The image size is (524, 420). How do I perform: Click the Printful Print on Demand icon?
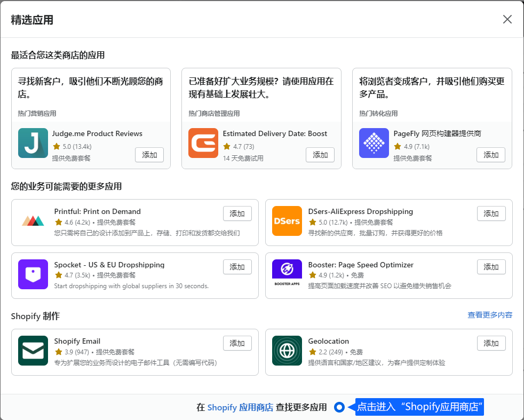pyautogui.click(x=33, y=221)
